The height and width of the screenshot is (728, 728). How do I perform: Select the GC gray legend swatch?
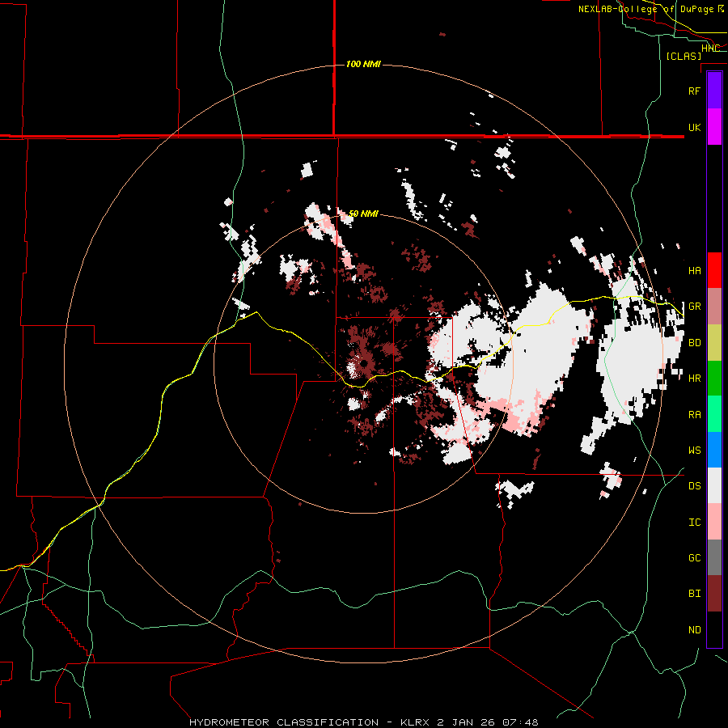coord(714,557)
